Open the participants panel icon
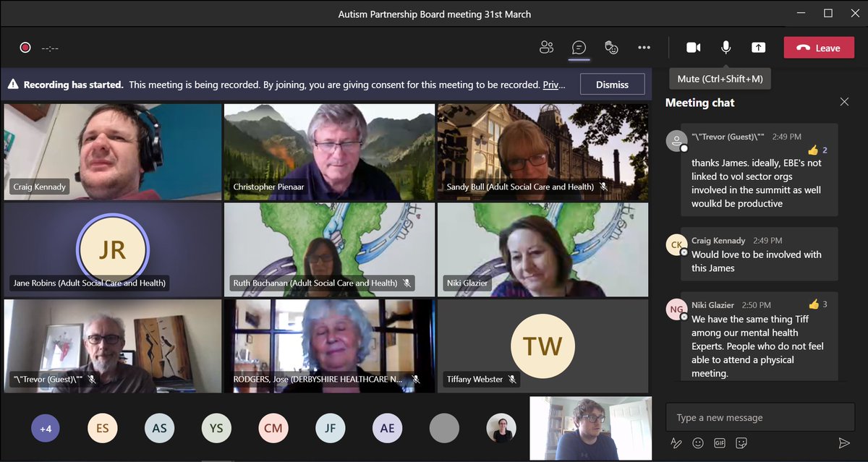The height and width of the screenshot is (462, 868). pos(546,48)
